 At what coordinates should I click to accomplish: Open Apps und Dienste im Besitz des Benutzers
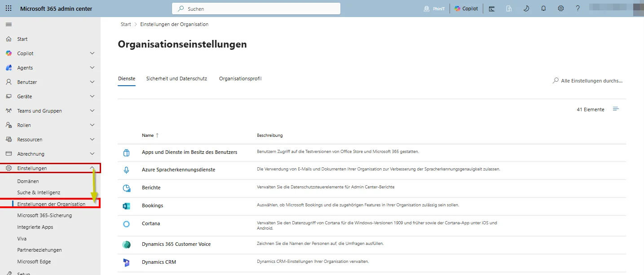[x=190, y=152]
